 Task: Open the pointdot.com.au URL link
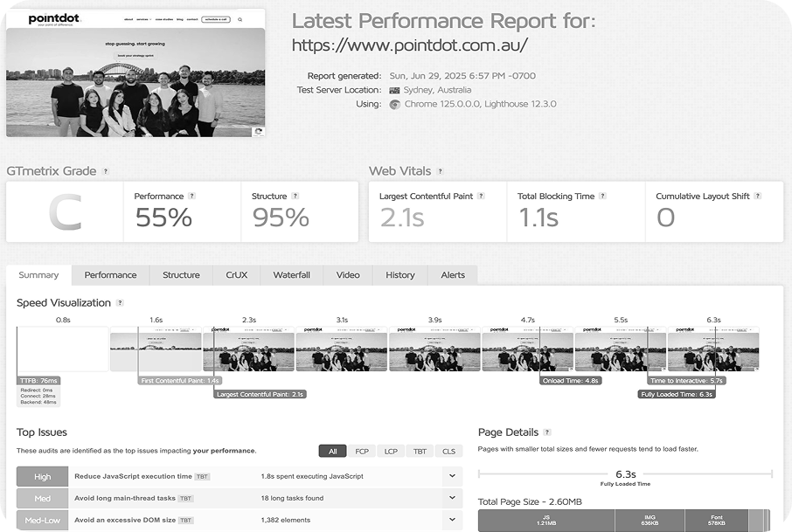(x=409, y=45)
